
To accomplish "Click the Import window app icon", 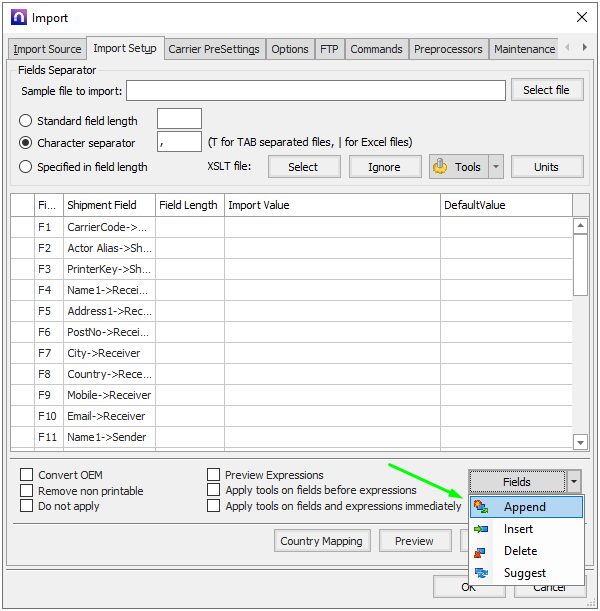I will (x=17, y=17).
